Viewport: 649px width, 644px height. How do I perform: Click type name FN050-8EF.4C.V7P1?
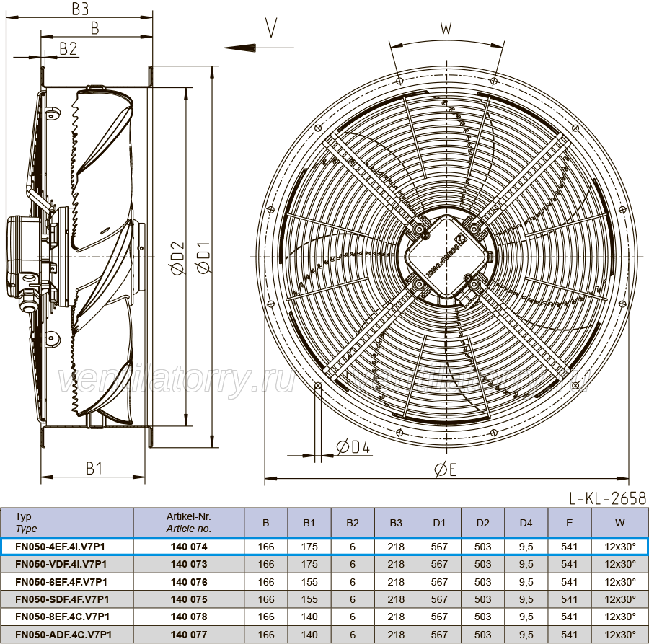63,617
